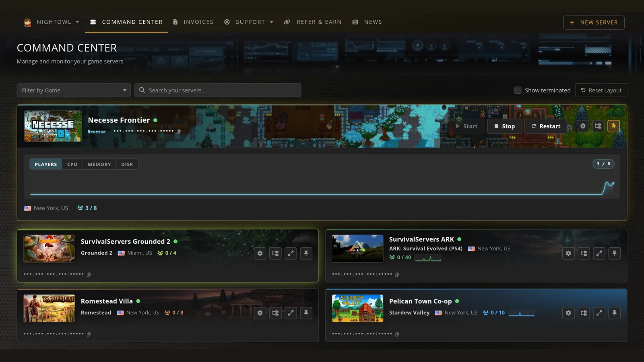
Task: Open settings gear for Pelican Town Co-op
Action: (x=568, y=313)
